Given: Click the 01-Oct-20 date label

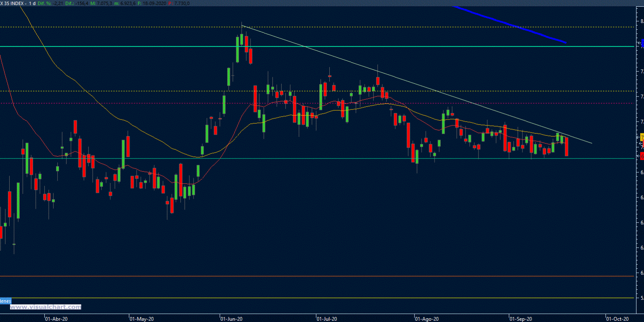Looking at the screenshot, I should [617, 319].
